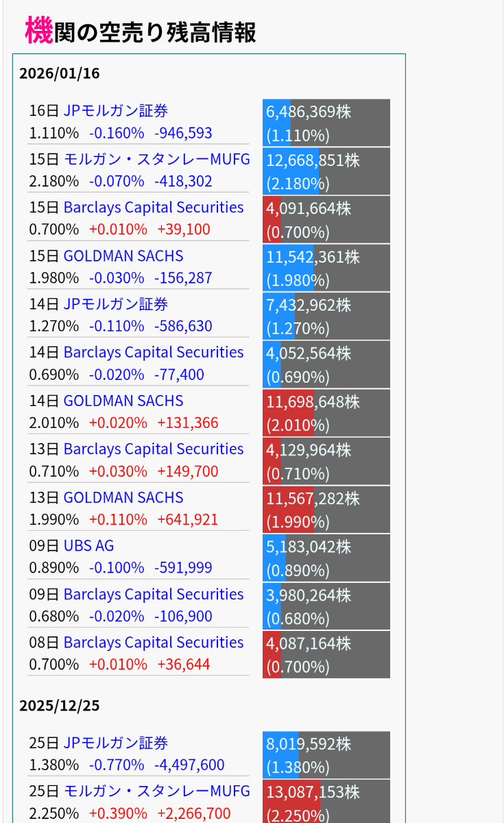Image resolution: width=504 pixels, height=823 pixels.
Task: Open 09日 Barclays Capital Securities link
Action: click(x=153, y=595)
